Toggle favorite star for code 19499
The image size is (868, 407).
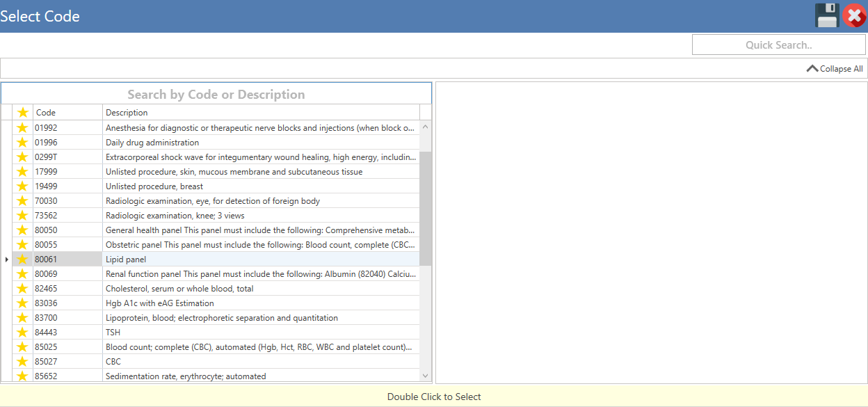coord(23,186)
